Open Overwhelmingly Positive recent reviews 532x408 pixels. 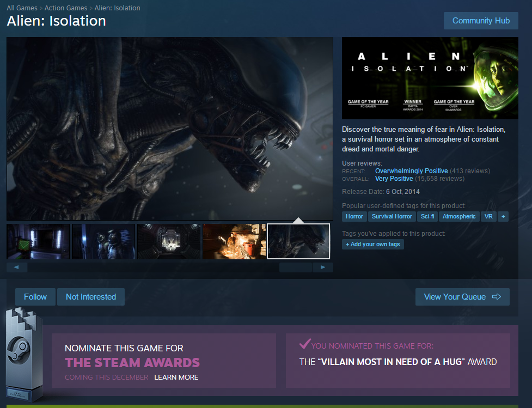click(x=411, y=171)
